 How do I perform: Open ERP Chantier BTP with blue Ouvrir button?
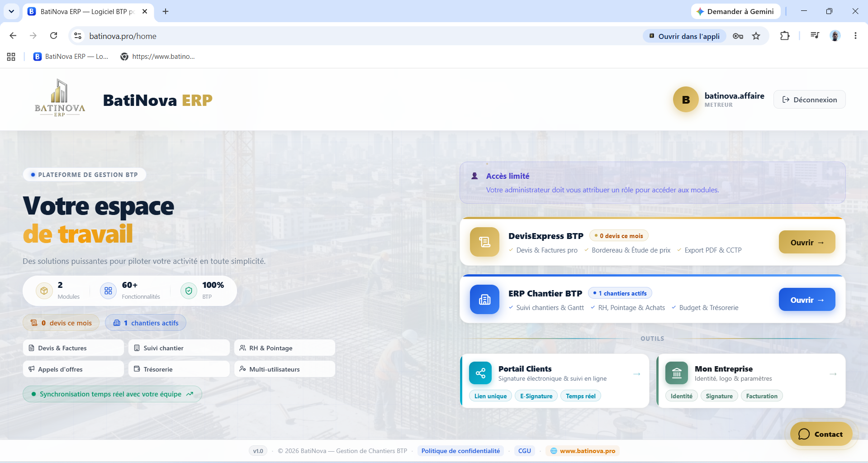[x=806, y=300]
